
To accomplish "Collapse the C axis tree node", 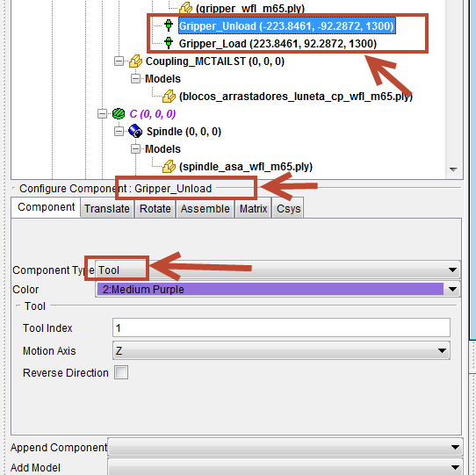I will coord(102,114).
